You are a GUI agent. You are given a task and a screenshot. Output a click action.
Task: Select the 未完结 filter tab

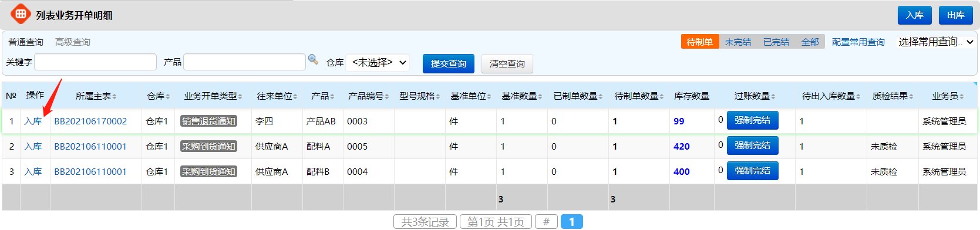coord(738,42)
